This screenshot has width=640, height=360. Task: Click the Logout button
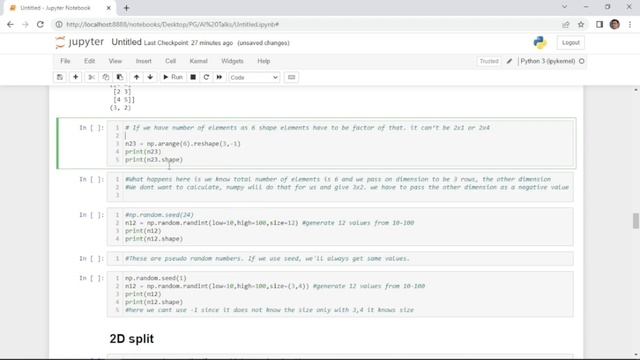tap(570, 42)
